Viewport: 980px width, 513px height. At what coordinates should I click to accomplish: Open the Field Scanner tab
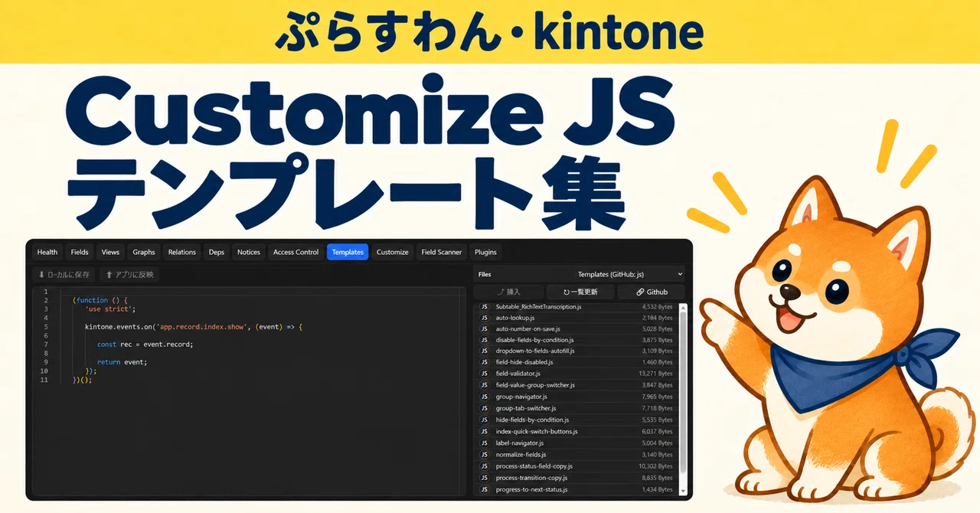pos(442,252)
